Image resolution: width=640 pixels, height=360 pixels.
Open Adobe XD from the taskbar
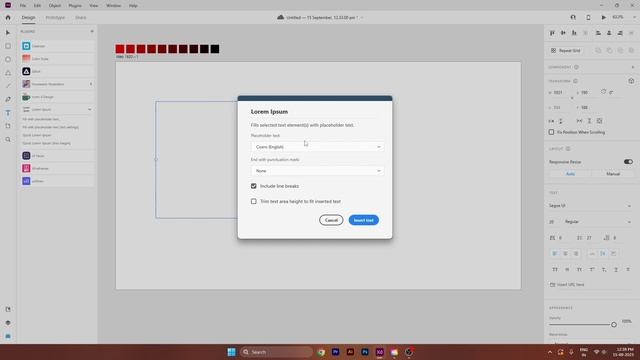pos(380,352)
